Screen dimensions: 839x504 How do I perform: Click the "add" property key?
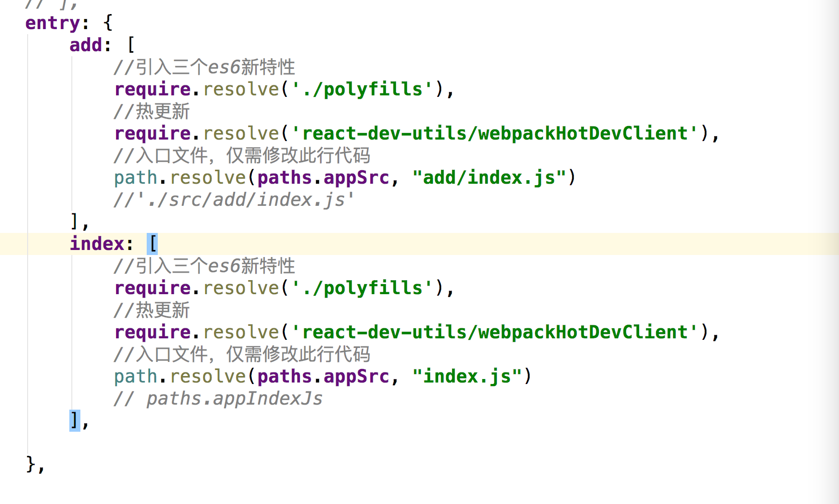(x=86, y=45)
